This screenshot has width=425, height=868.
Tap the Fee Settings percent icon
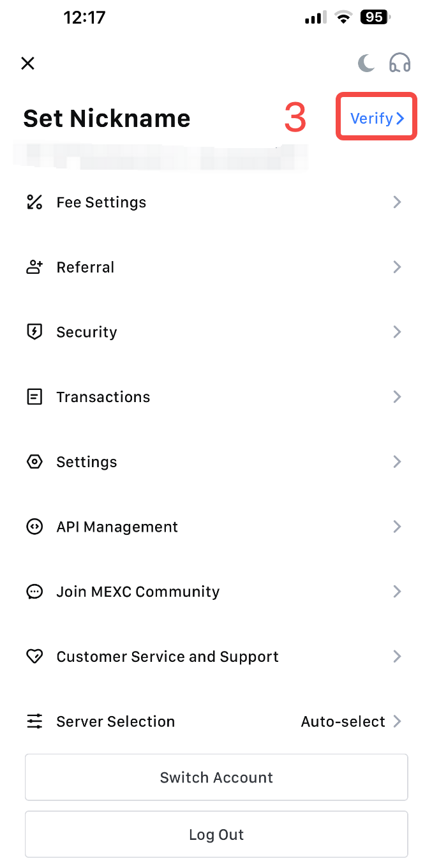[x=34, y=202]
